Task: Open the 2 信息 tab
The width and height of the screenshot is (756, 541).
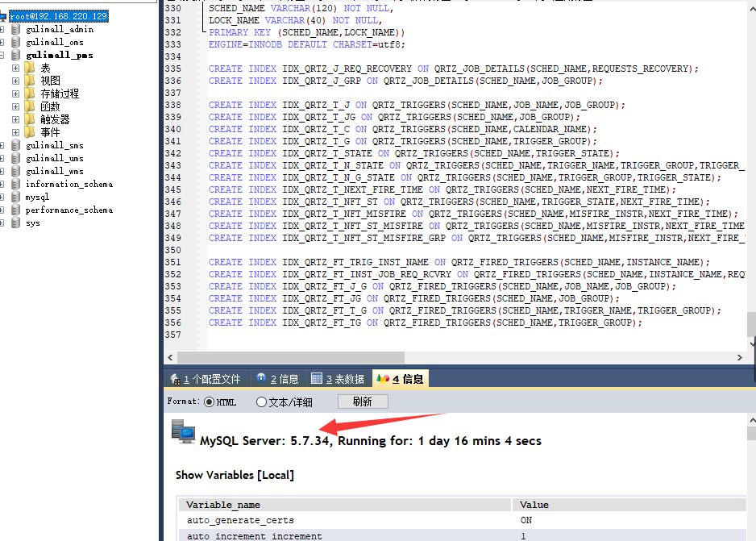Action: pos(278,379)
